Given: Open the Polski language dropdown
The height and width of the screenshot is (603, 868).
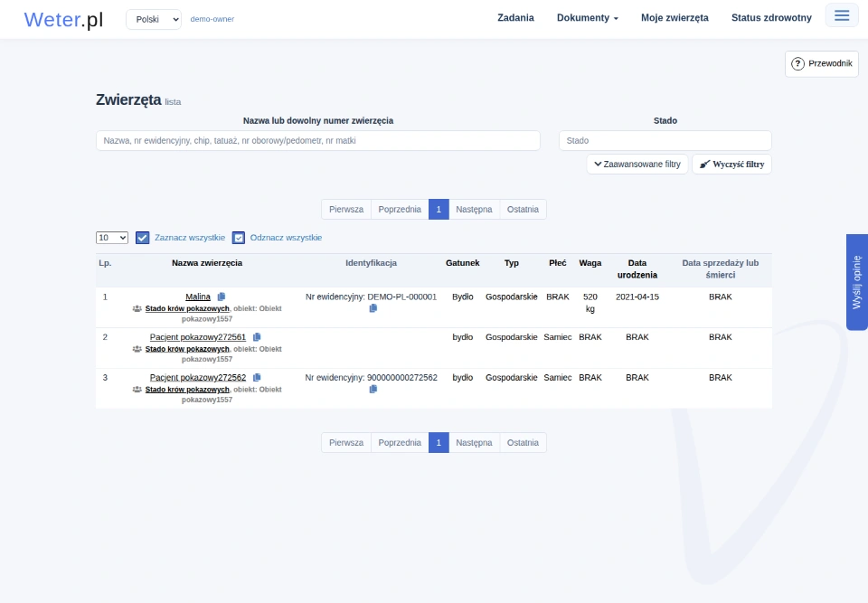Looking at the screenshot, I should click(154, 19).
